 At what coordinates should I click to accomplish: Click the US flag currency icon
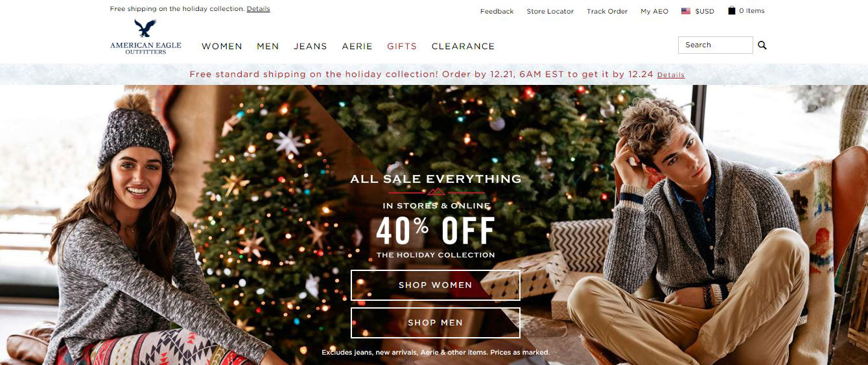(x=686, y=11)
